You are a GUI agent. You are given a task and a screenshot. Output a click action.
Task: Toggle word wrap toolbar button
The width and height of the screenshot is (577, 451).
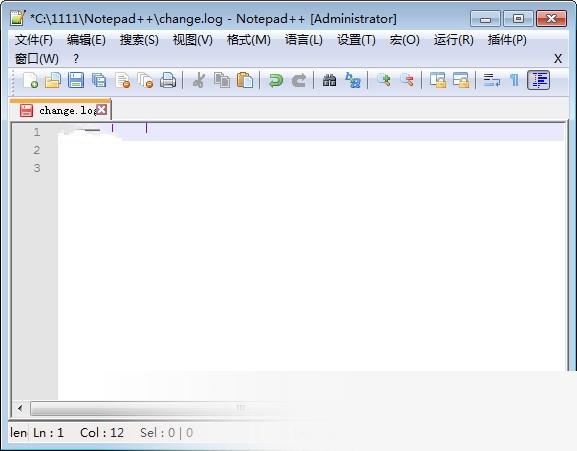[492, 80]
